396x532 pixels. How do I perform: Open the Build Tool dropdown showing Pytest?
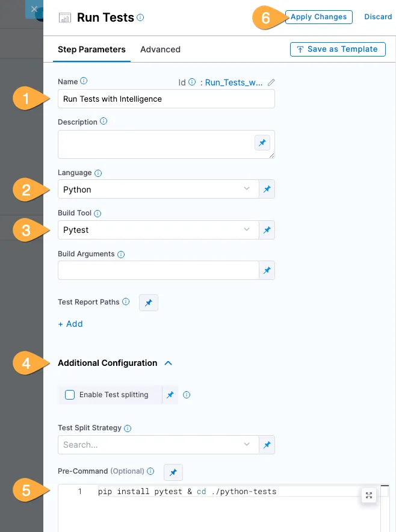tap(158, 230)
